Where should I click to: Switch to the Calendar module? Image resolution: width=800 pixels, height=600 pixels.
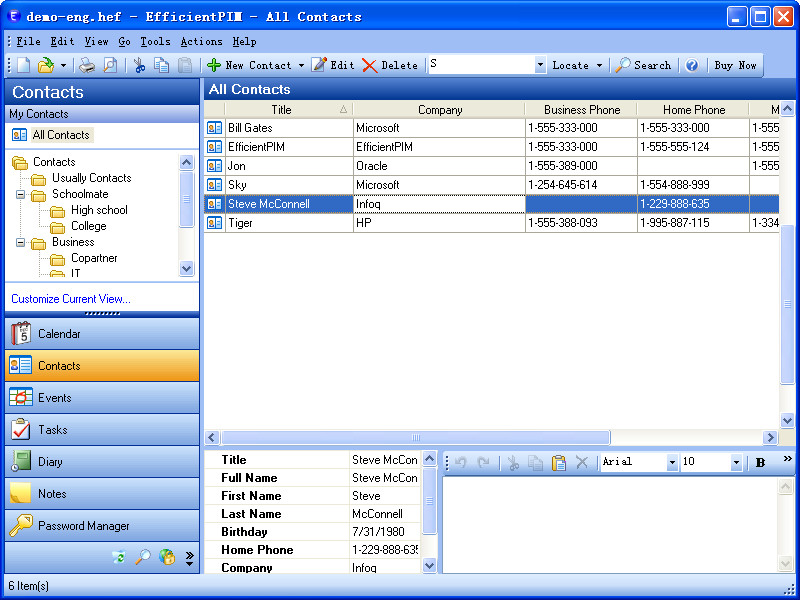point(102,334)
